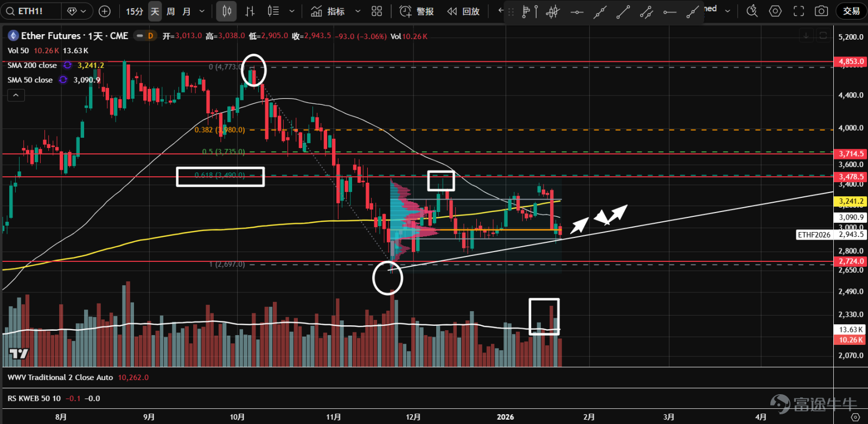868x424 pixels.
Task: Select the 周 weekly timeframe
Action: (171, 11)
